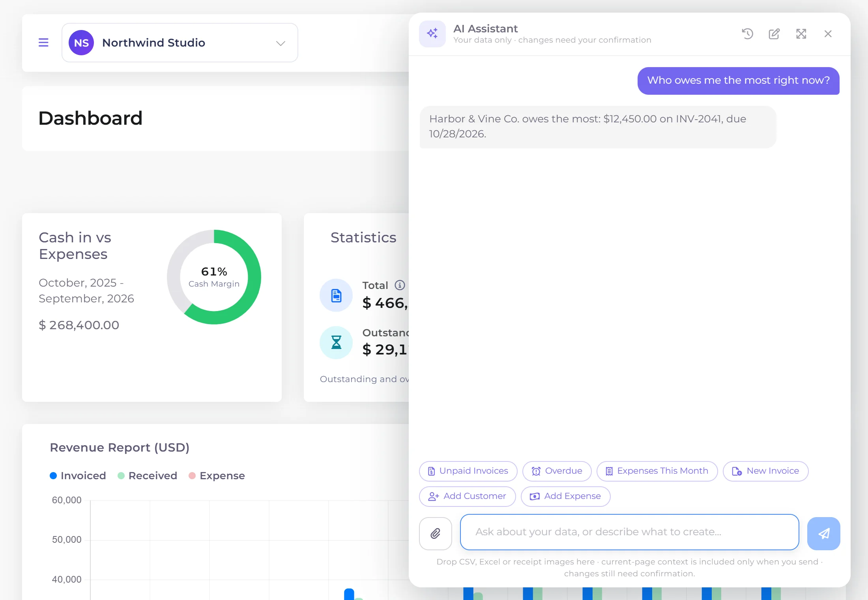
Task: Toggle the Invoiced legend series
Action: (78, 476)
